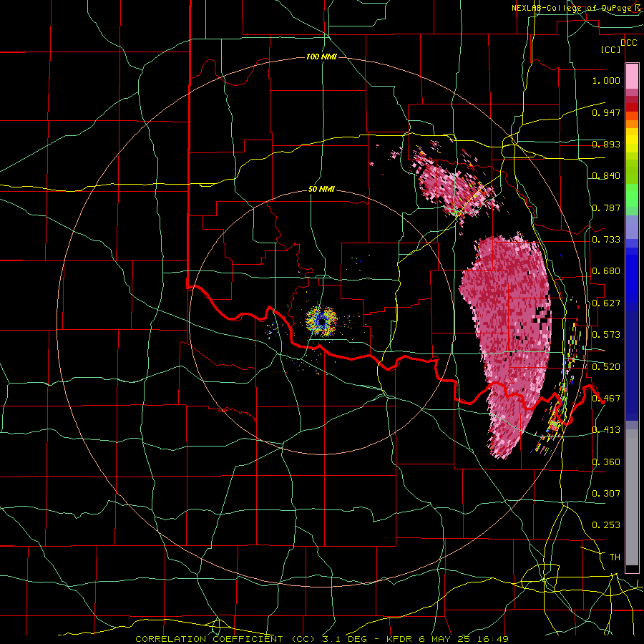Click the 50 NMI range ring label
The height and width of the screenshot is (644, 644).
click(x=321, y=190)
